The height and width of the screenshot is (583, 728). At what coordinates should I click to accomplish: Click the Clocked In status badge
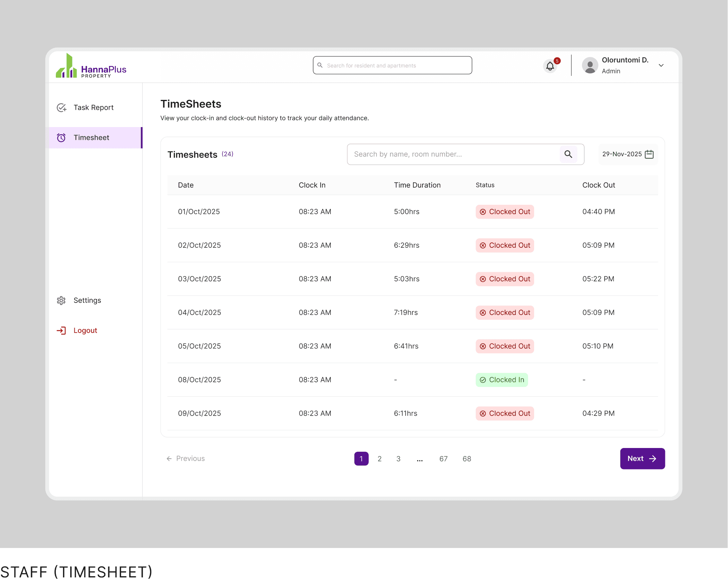click(x=502, y=380)
